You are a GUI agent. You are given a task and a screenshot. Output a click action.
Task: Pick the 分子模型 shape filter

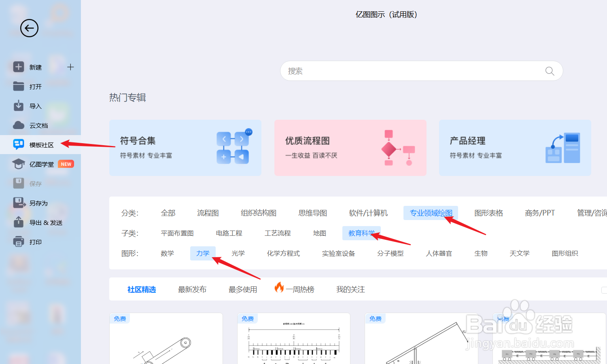(391, 254)
